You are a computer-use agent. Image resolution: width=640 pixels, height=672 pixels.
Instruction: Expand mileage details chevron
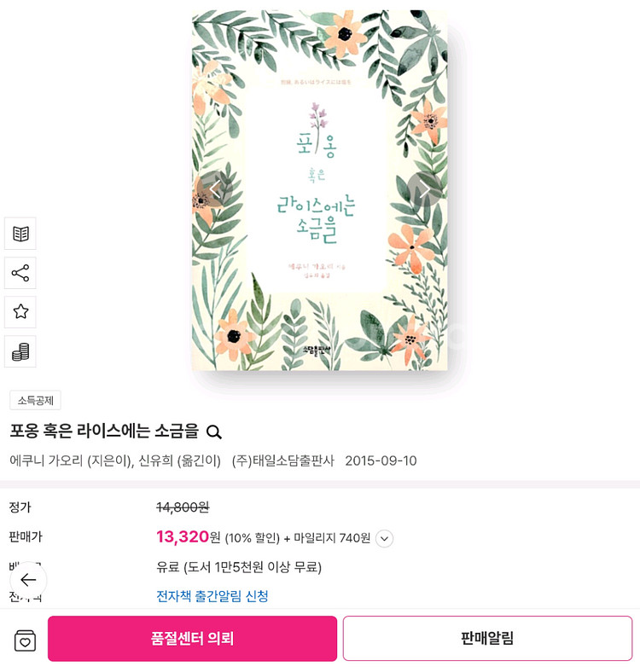click(384, 539)
